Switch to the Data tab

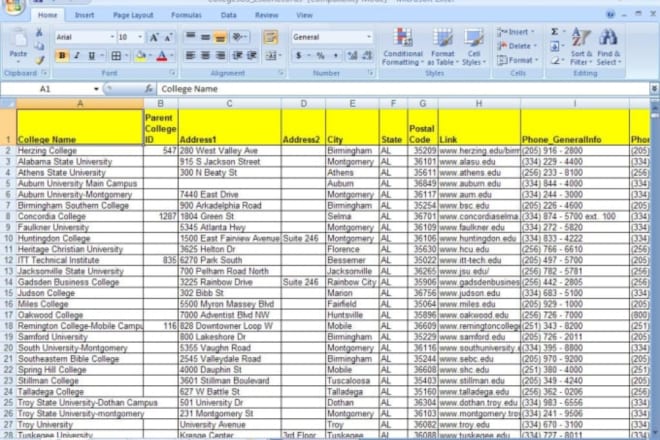229,15
